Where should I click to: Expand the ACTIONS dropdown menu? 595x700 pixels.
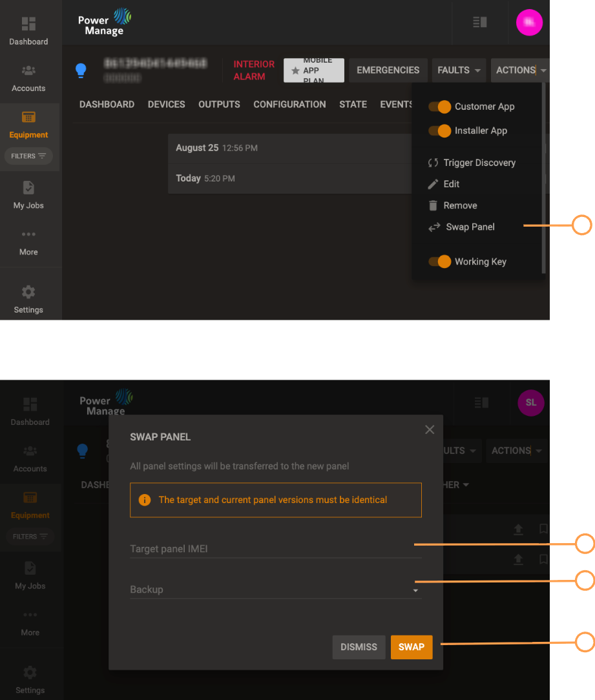coord(520,70)
